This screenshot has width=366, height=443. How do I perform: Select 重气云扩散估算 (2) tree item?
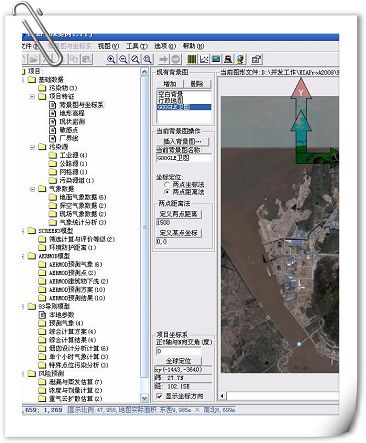click(75, 399)
